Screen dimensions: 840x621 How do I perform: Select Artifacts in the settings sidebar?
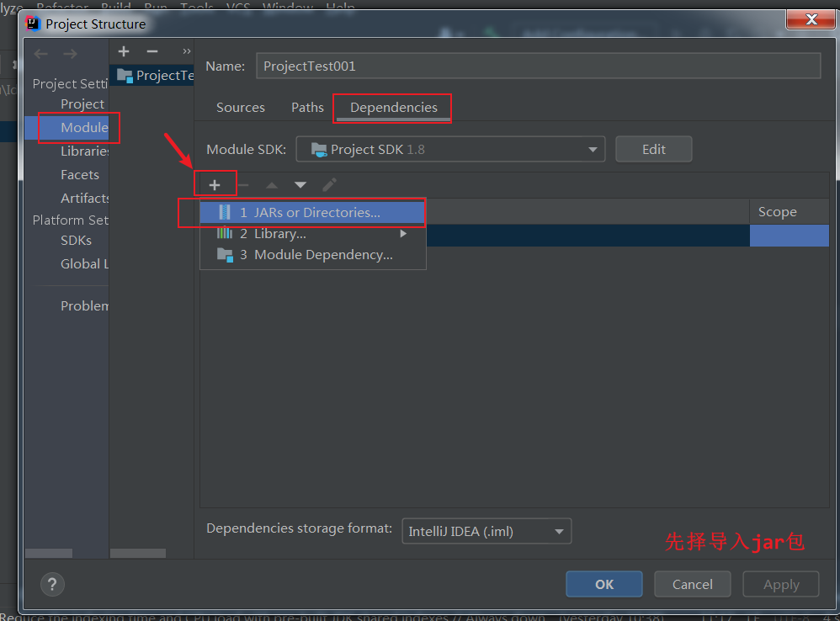click(85, 198)
